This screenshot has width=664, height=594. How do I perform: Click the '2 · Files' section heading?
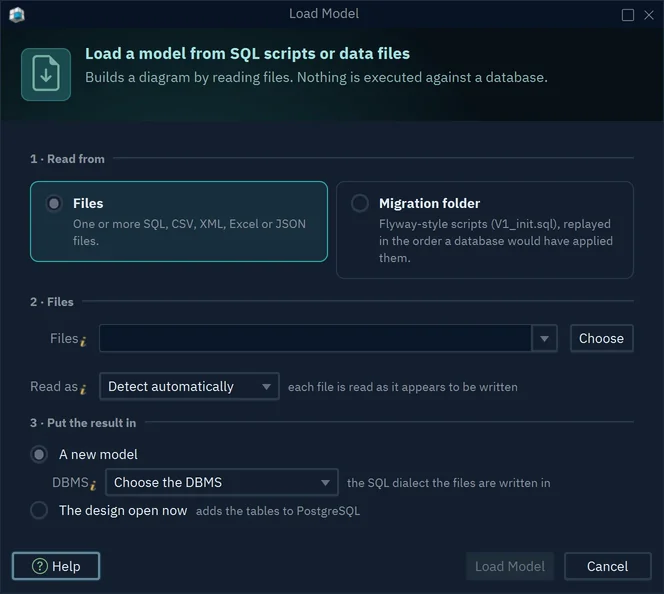coord(52,302)
